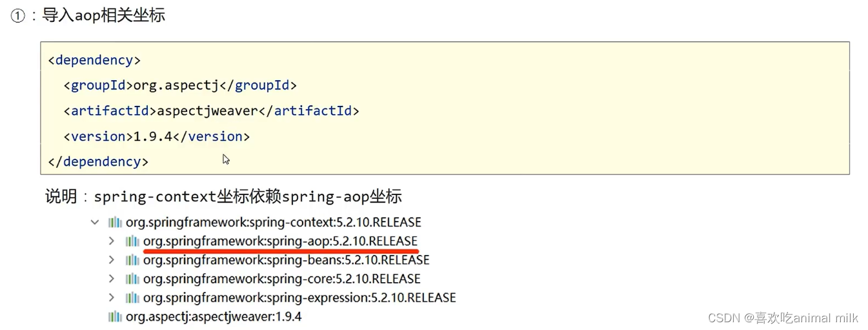Collapse the spring-context dependency node
868x330 pixels.
[95, 222]
